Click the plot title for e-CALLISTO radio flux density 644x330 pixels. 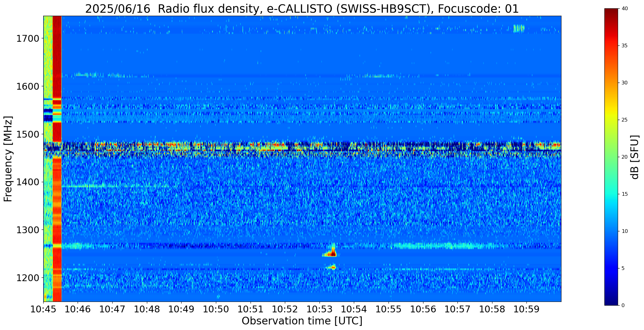tap(302, 9)
